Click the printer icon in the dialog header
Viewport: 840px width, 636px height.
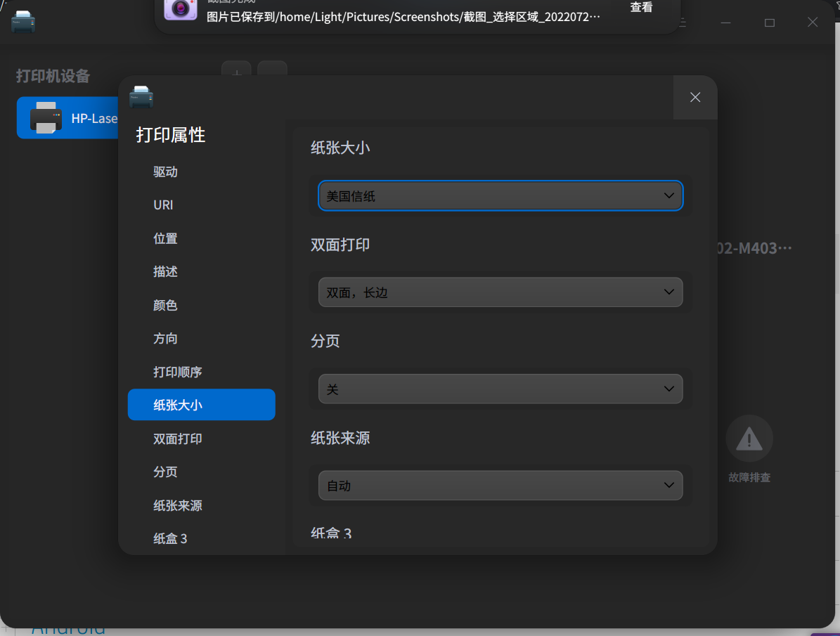point(141,96)
